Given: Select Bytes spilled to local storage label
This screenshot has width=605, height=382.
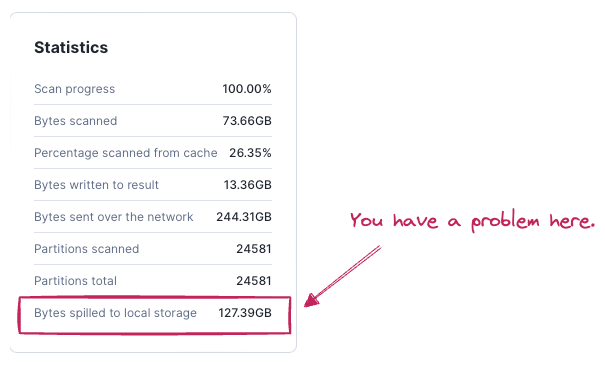Looking at the screenshot, I should 115,313.
